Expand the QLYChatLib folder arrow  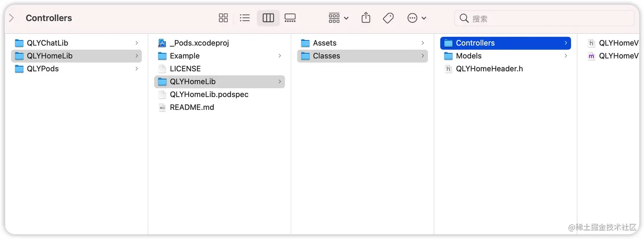click(x=137, y=43)
